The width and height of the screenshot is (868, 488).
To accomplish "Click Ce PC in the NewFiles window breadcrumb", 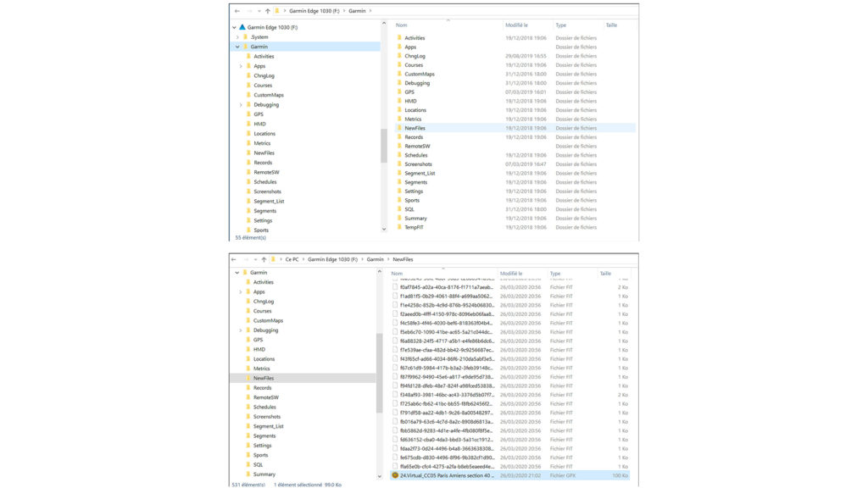I will coord(292,259).
